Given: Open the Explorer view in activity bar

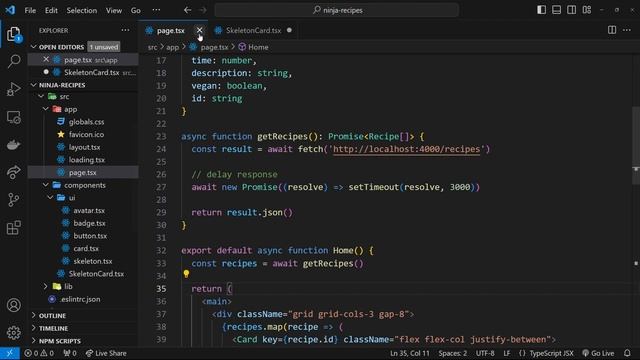Looking at the screenshot, I should click(13, 34).
